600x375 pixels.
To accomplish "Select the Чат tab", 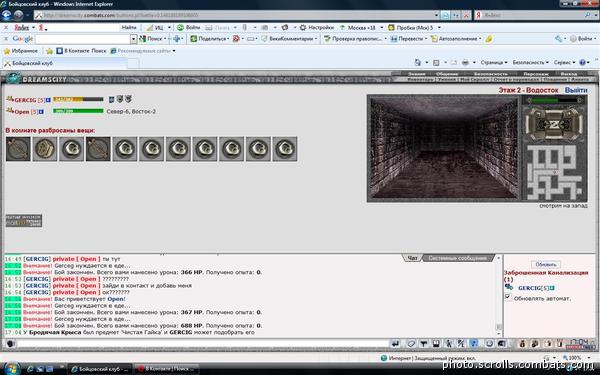I will (412, 258).
